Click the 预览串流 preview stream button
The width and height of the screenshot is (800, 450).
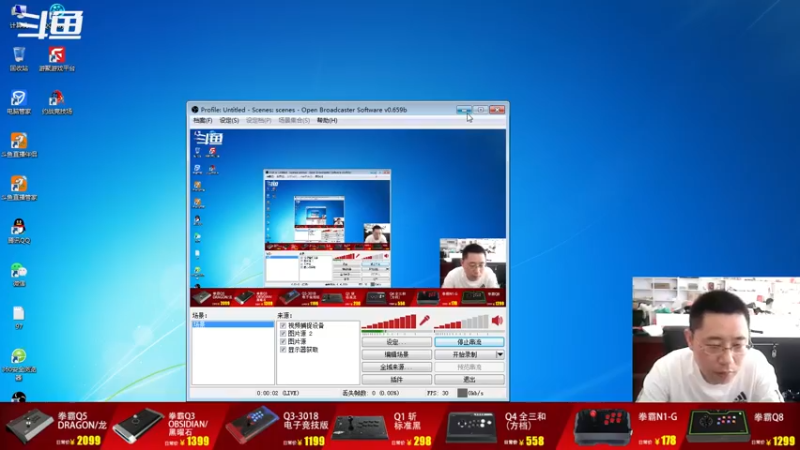point(469,367)
